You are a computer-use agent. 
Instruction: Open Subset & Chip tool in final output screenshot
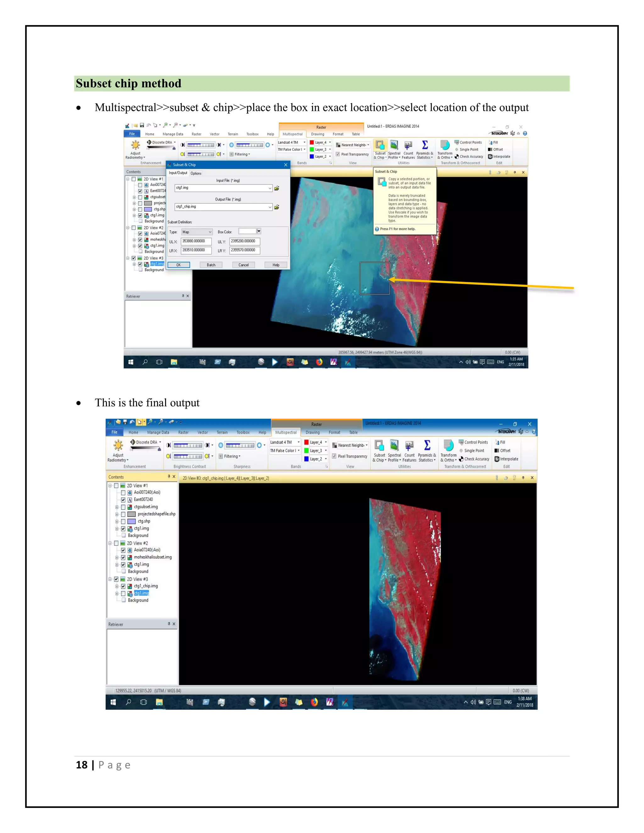click(x=379, y=450)
